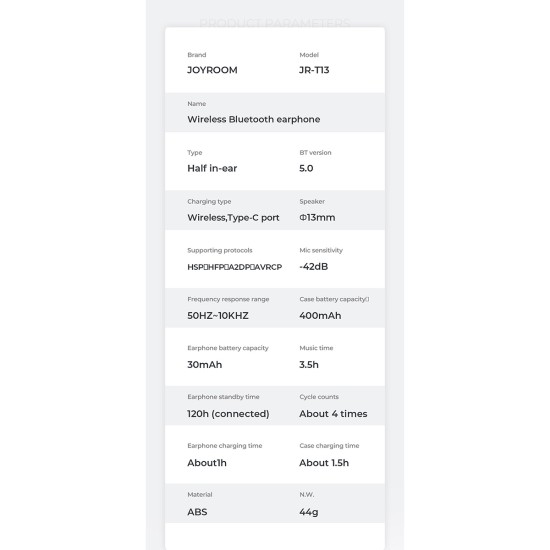
Task: Click the 5.0 BT version value
Action: pos(306,168)
